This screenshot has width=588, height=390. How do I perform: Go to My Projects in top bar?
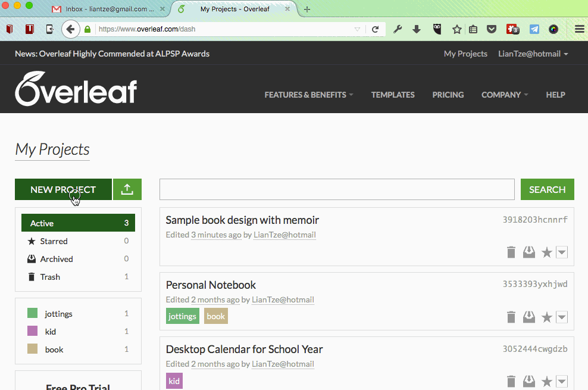[465, 54]
